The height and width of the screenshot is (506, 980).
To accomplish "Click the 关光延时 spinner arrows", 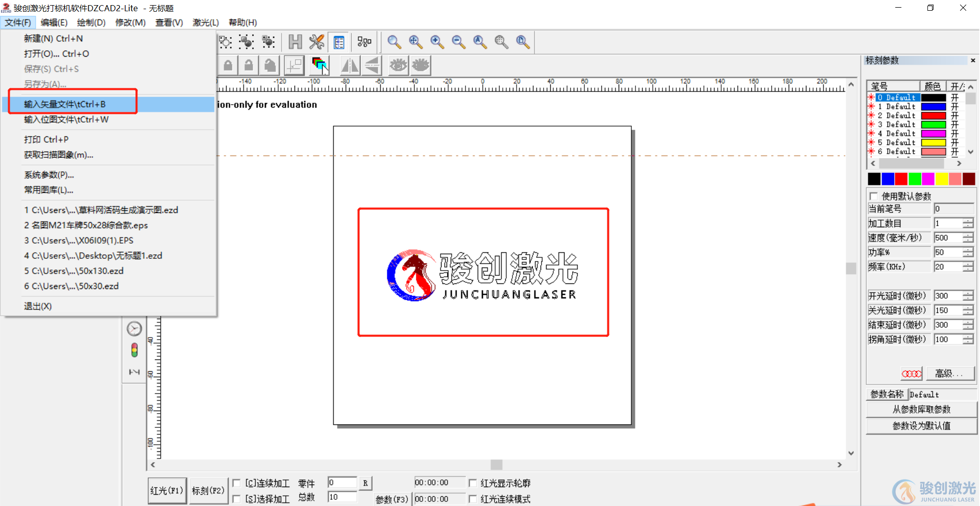I will click(x=968, y=310).
